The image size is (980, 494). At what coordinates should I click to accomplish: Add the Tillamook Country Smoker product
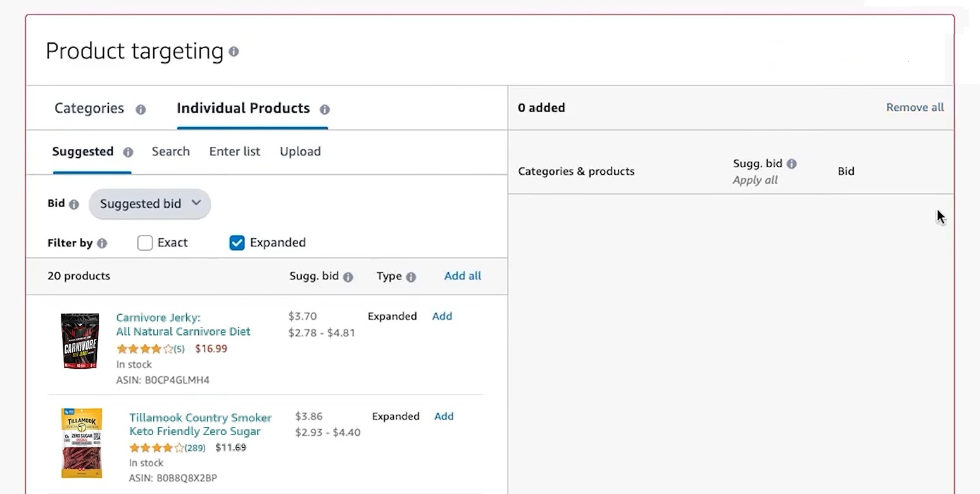pos(444,416)
